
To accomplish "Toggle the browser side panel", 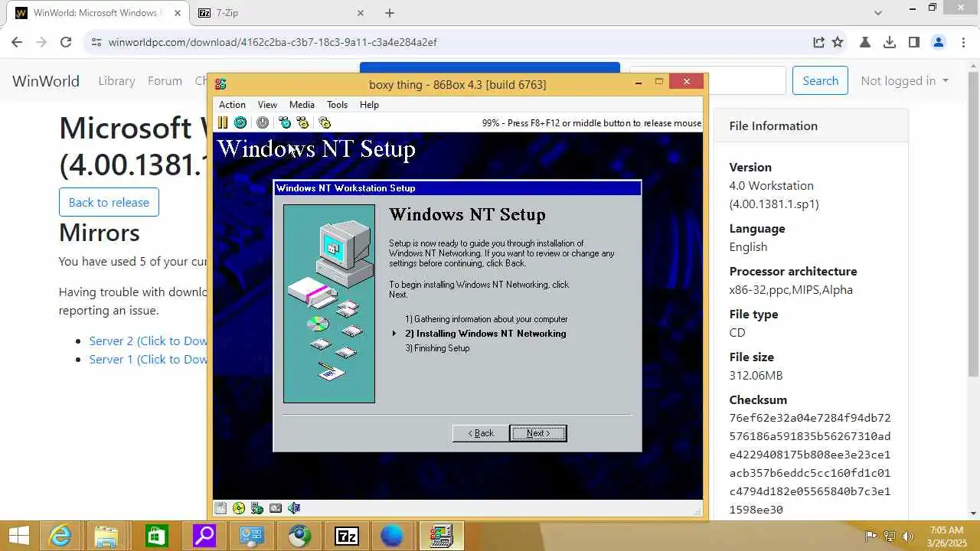I will 913,42.
